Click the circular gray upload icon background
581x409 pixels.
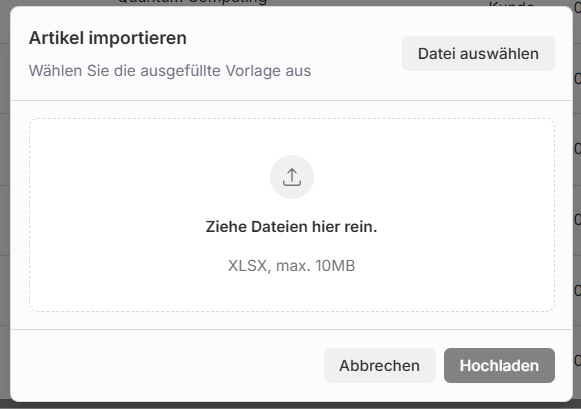click(x=292, y=177)
